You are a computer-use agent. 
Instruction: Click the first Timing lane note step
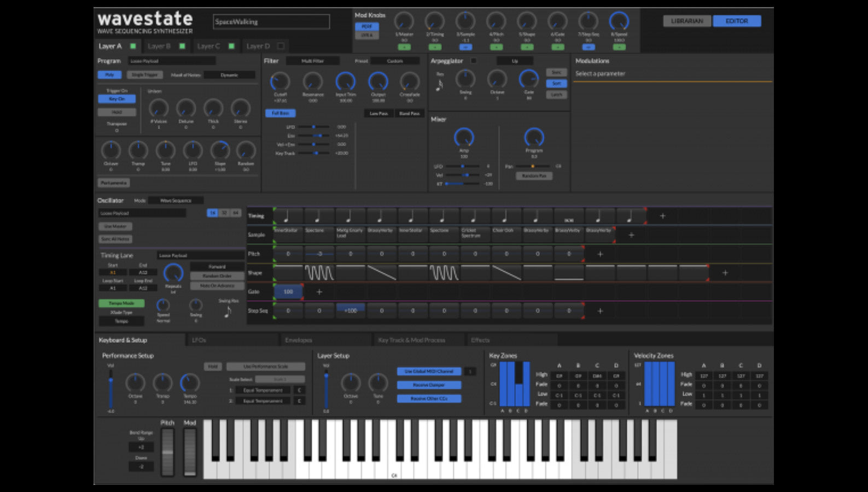pyautogui.click(x=288, y=216)
